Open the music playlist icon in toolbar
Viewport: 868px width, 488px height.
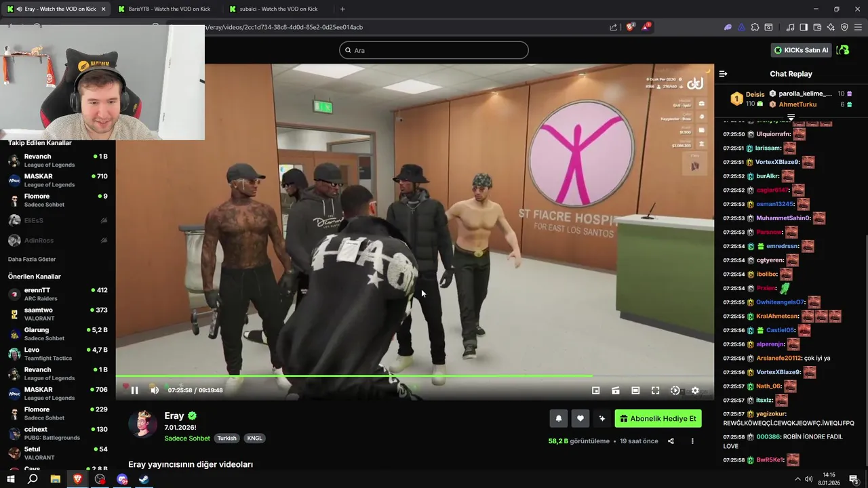(x=790, y=27)
